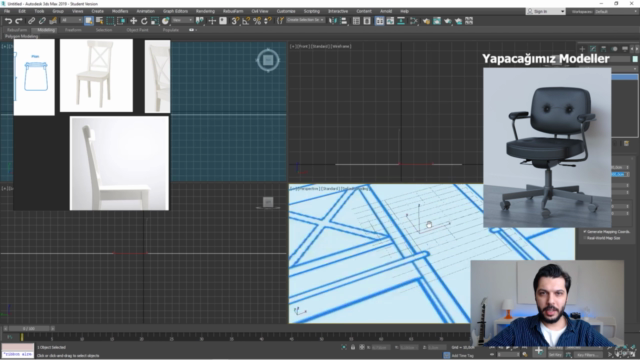Toggle the Layer Explorer icon
This screenshot has width=640, height=360.
coord(367,21)
